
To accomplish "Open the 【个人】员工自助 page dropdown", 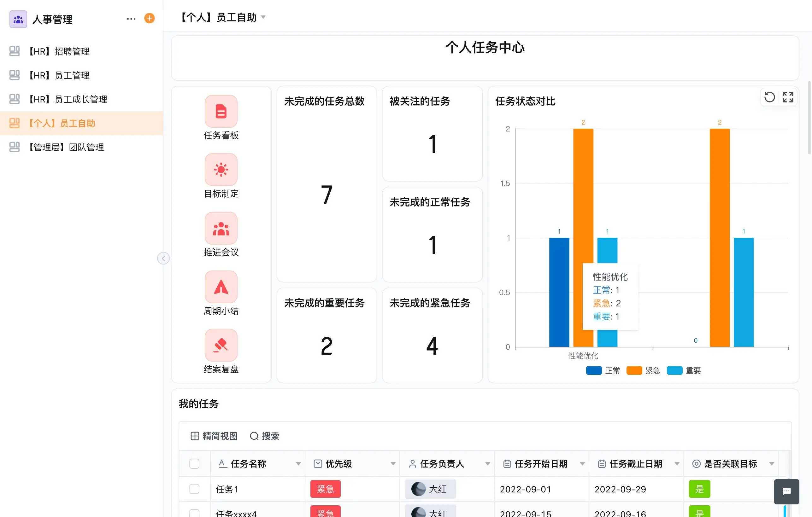I will click(x=263, y=17).
